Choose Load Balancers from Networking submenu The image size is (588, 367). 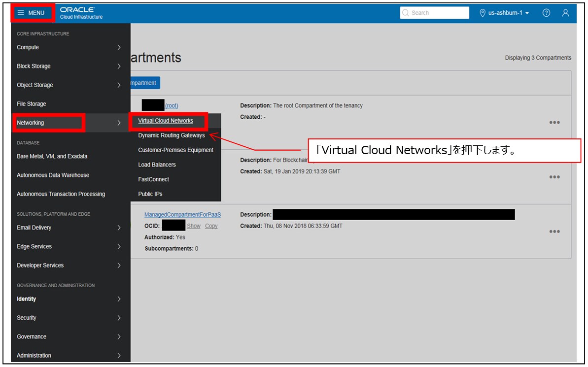tap(157, 165)
